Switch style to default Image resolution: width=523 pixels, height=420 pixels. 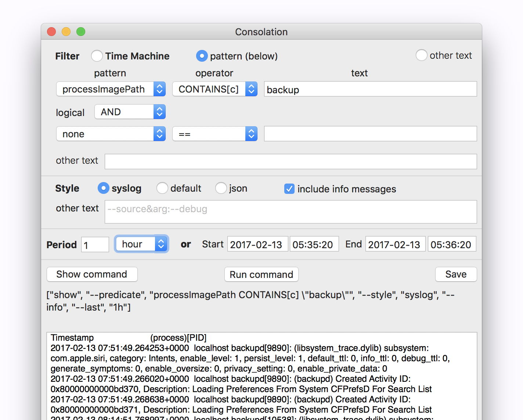point(162,188)
